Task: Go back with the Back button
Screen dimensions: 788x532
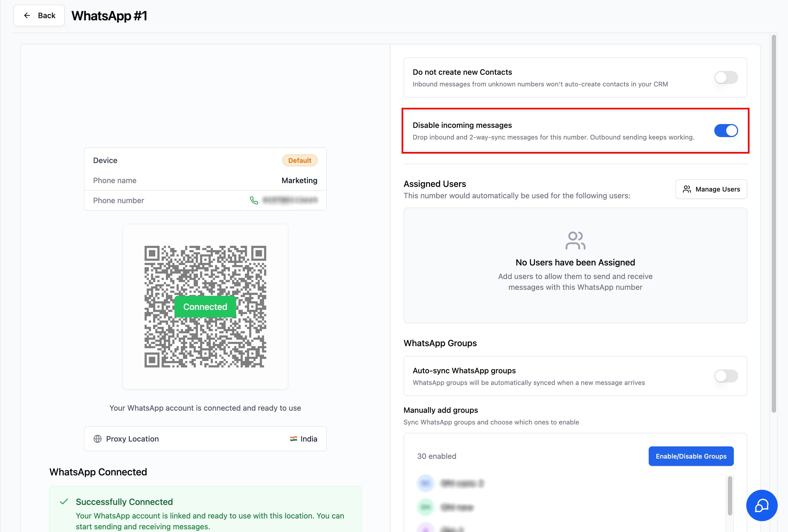Action: click(x=39, y=16)
